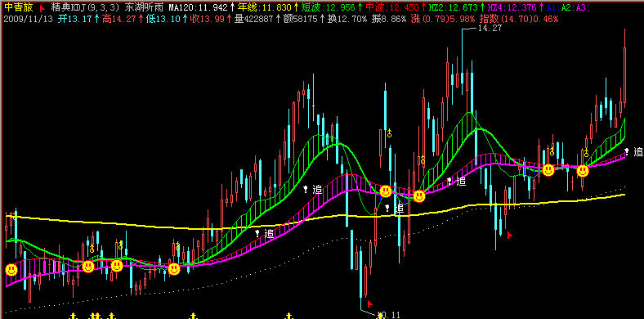Click the amplitude 振8.86%
Image resolution: width=644 pixels, height=319 pixels.
pyautogui.click(x=389, y=19)
